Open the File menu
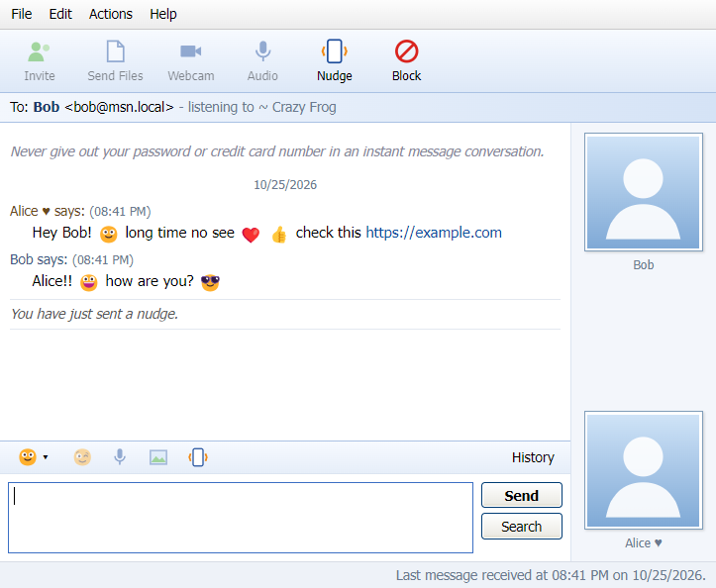The height and width of the screenshot is (588, 716). [22, 14]
